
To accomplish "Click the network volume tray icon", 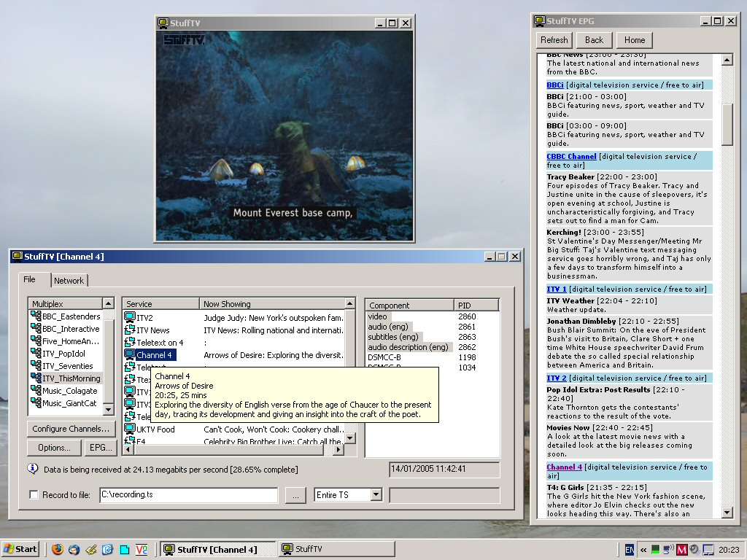I will point(668,550).
